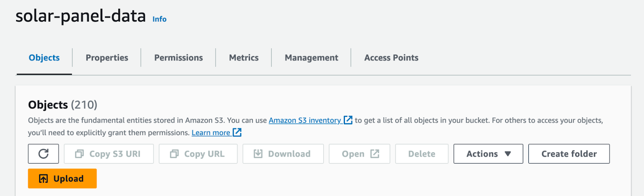This screenshot has width=644, height=196.
Task: Follow the Learn more link
Action: 211,133
